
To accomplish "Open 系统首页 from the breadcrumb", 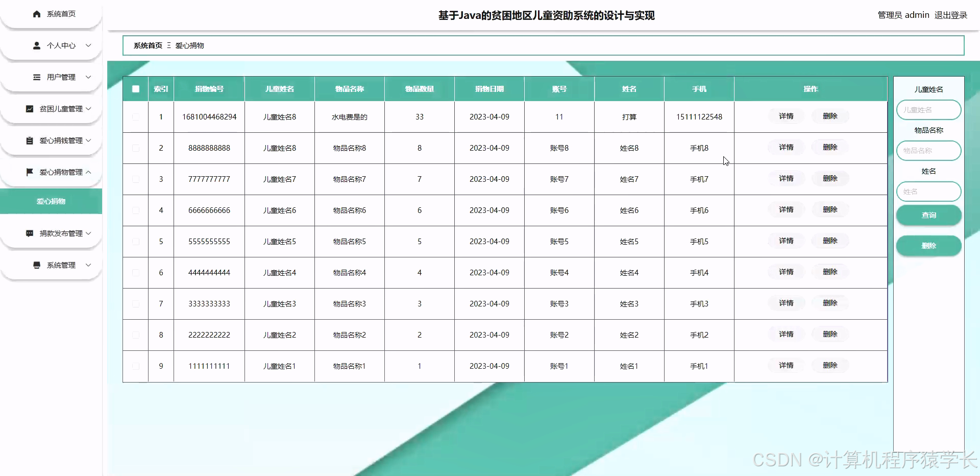I will point(147,45).
